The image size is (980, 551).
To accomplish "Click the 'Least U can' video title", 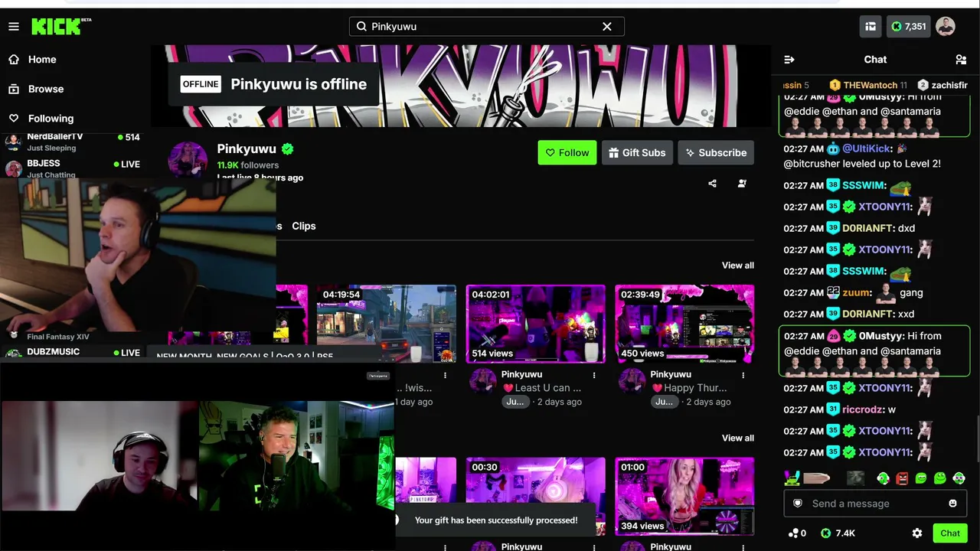I will pos(541,388).
